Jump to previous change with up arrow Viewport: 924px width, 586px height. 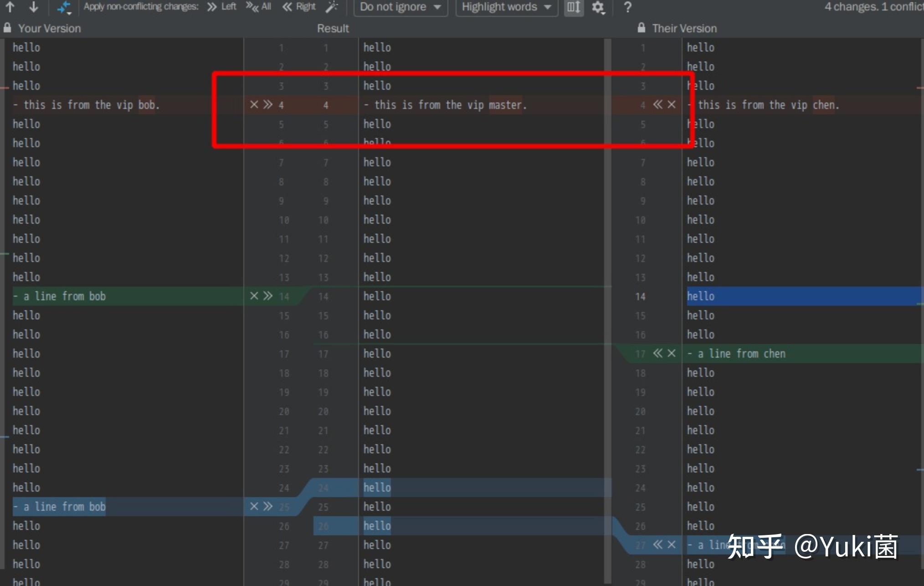pyautogui.click(x=10, y=7)
